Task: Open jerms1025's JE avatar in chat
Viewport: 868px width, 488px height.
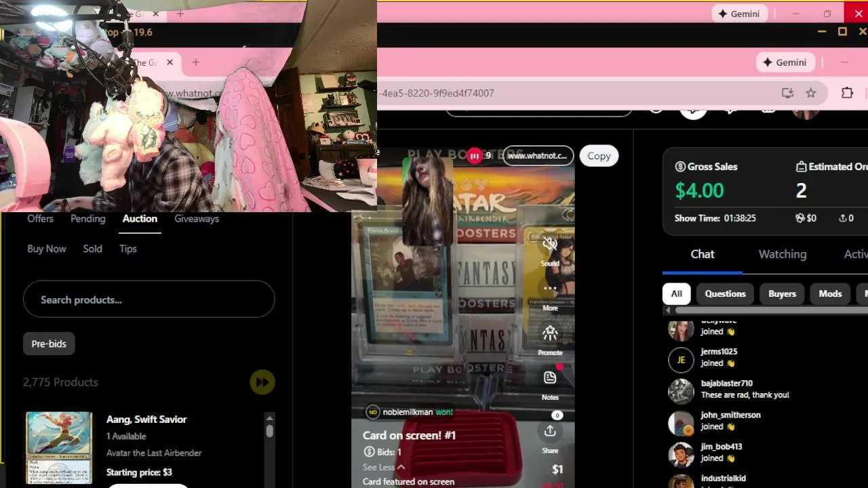Action: coord(681,360)
